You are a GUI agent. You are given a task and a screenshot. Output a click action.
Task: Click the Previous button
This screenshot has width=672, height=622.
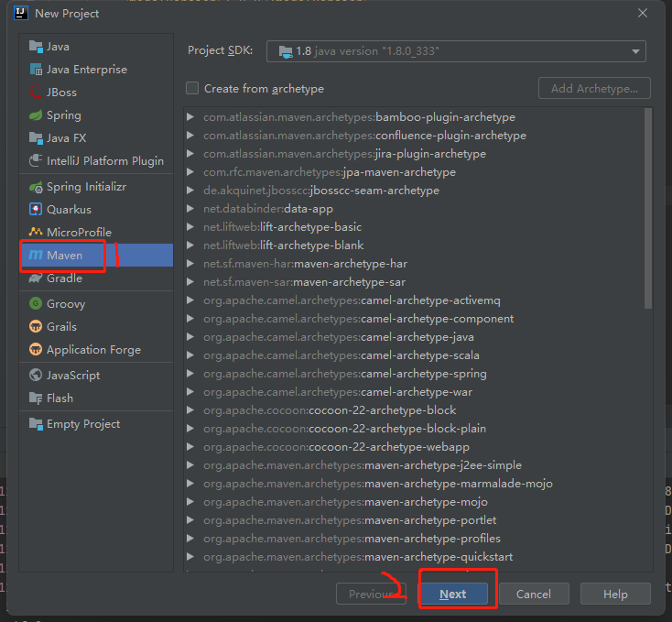[371, 594]
